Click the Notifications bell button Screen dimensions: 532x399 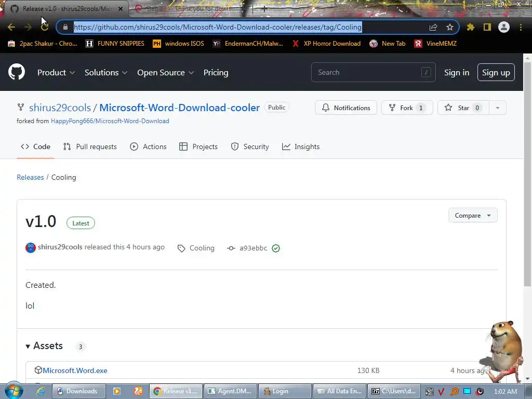point(345,108)
